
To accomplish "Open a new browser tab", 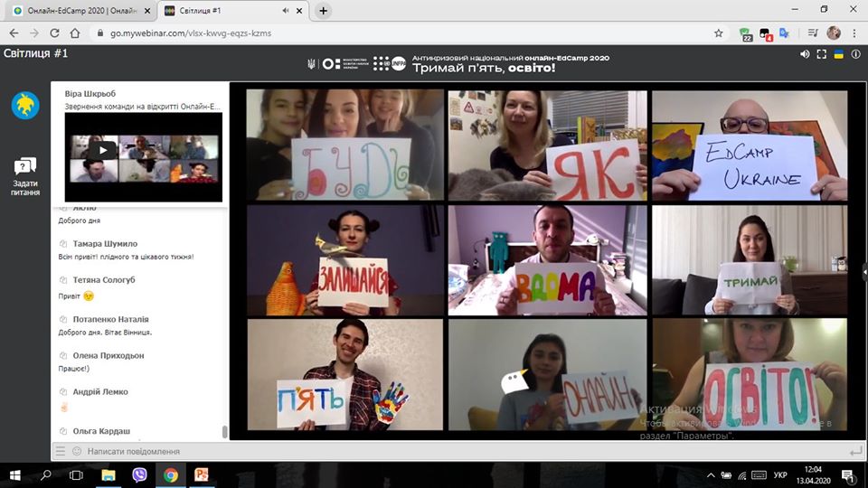I will (x=324, y=11).
